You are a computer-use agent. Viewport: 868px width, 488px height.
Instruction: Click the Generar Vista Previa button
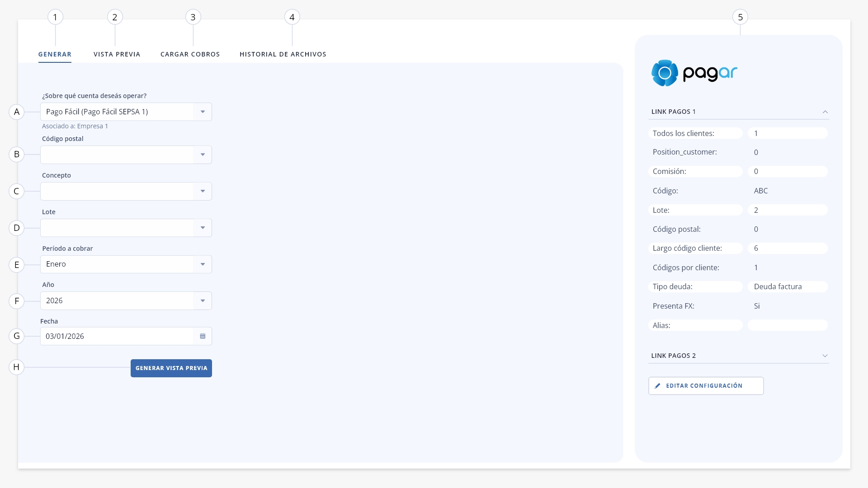click(171, 368)
